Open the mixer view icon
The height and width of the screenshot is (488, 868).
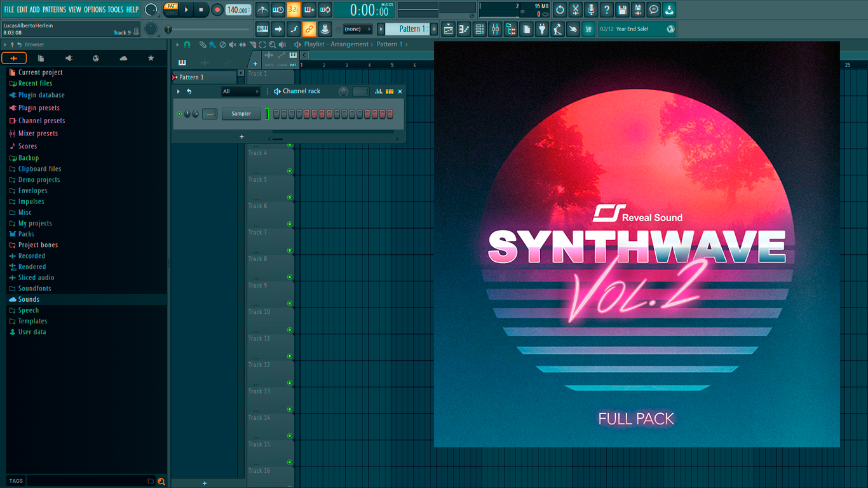(495, 29)
